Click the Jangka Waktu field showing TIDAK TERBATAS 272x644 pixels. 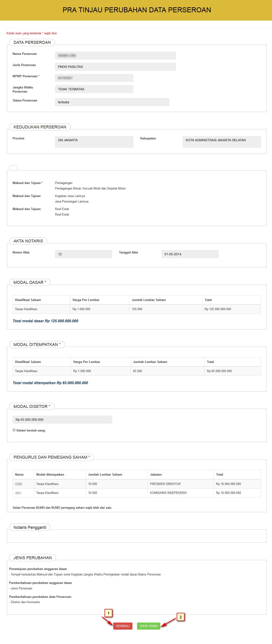pyautogui.click(x=94, y=89)
